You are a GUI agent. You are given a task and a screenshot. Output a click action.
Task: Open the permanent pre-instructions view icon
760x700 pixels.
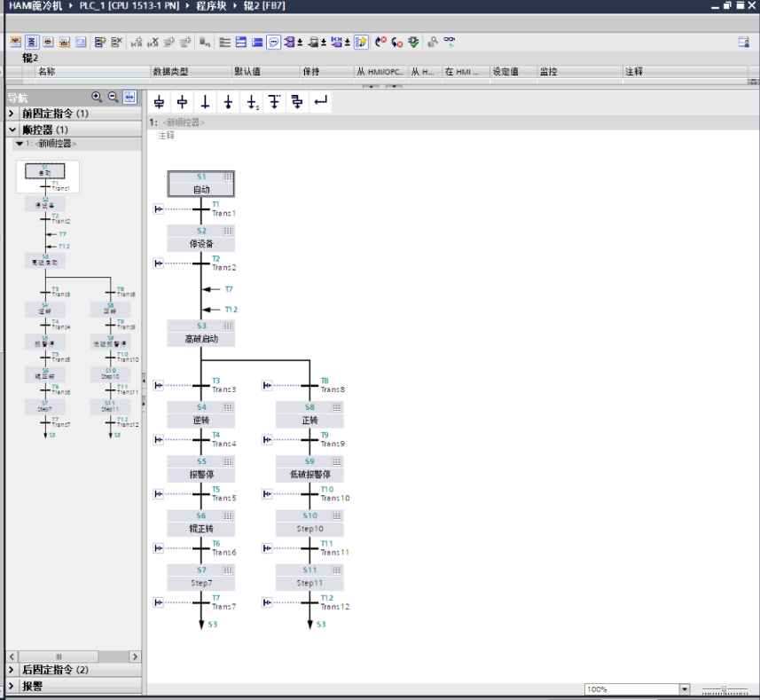coord(15,43)
